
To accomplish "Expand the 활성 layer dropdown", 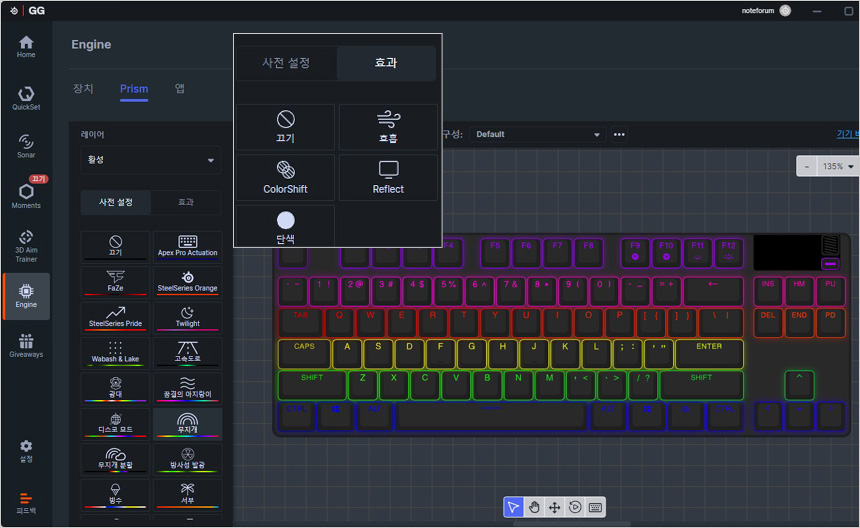I will [x=151, y=160].
